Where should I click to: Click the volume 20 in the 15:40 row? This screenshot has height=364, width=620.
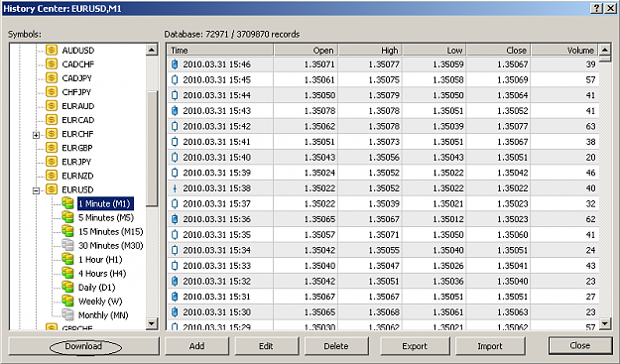tap(590, 158)
